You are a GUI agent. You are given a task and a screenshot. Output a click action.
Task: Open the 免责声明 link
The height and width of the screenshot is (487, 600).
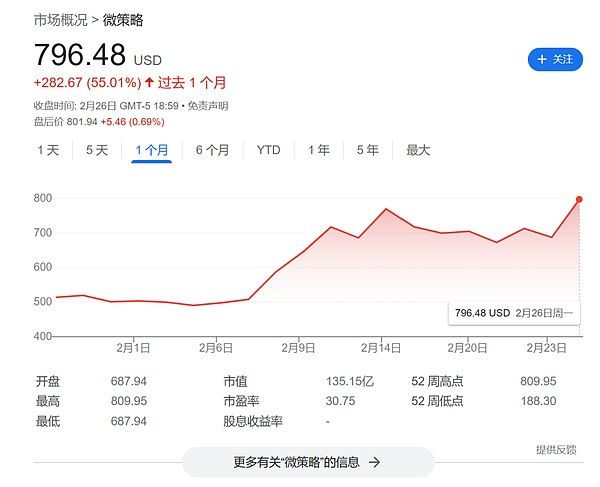(x=210, y=106)
